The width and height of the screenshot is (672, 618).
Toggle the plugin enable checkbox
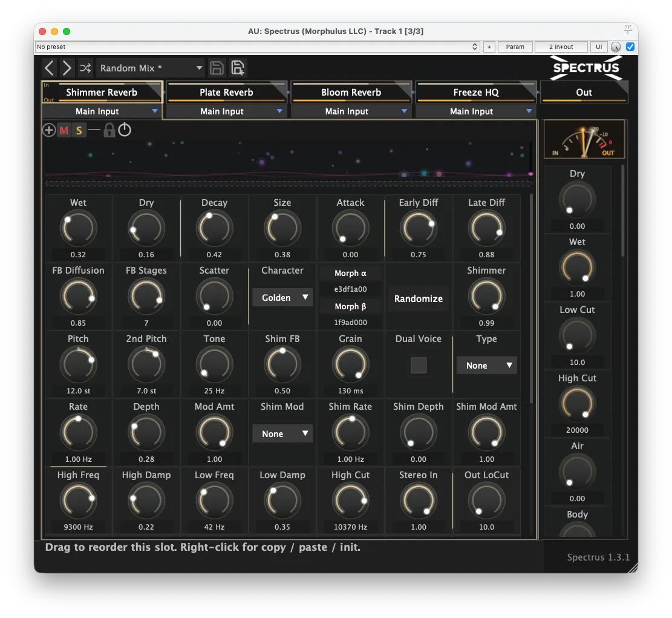coord(630,47)
